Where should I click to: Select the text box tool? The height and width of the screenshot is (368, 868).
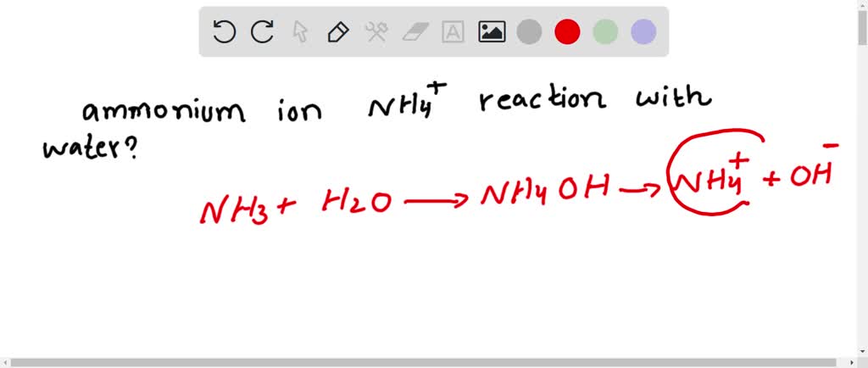pos(453,32)
